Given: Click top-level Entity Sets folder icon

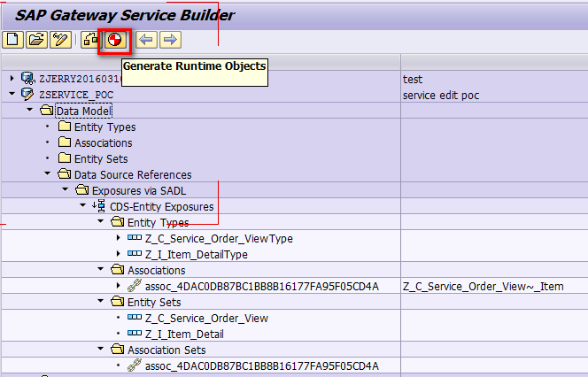Looking at the screenshot, I should (x=65, y=158).
